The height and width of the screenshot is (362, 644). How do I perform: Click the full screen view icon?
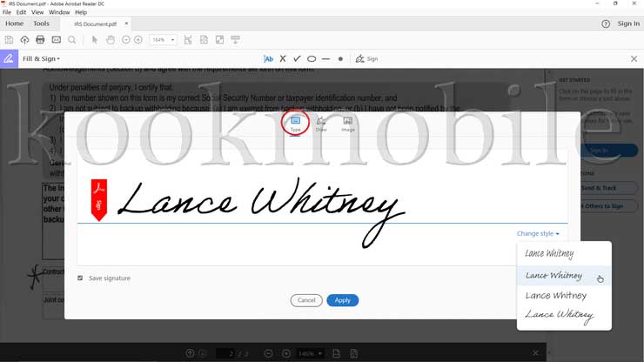(219, 40)
